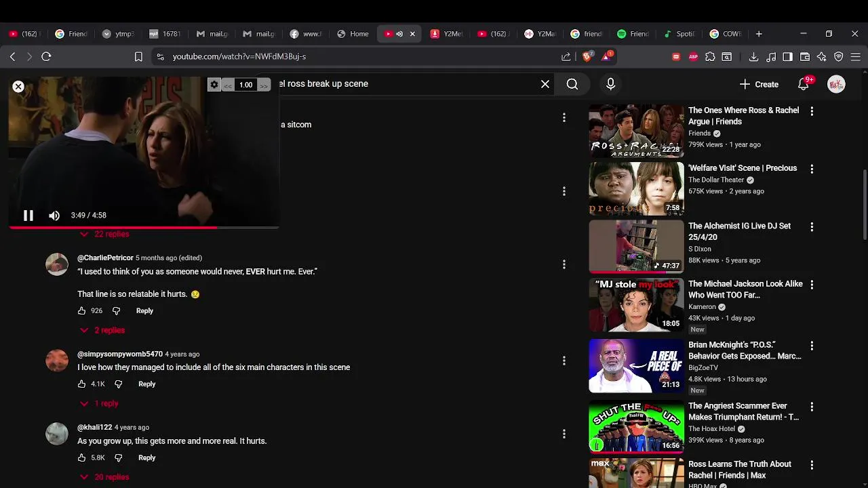Decrease playback speed with the << button
The height and width of the screenshot is (488, 868).
coord(229,85)
